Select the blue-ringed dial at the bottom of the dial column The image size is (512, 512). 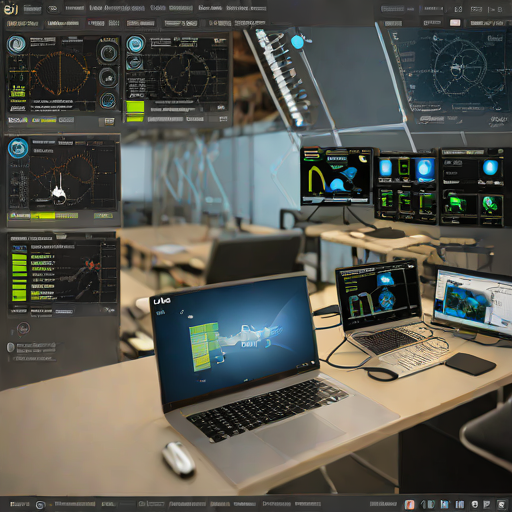[x=108, y=100]
